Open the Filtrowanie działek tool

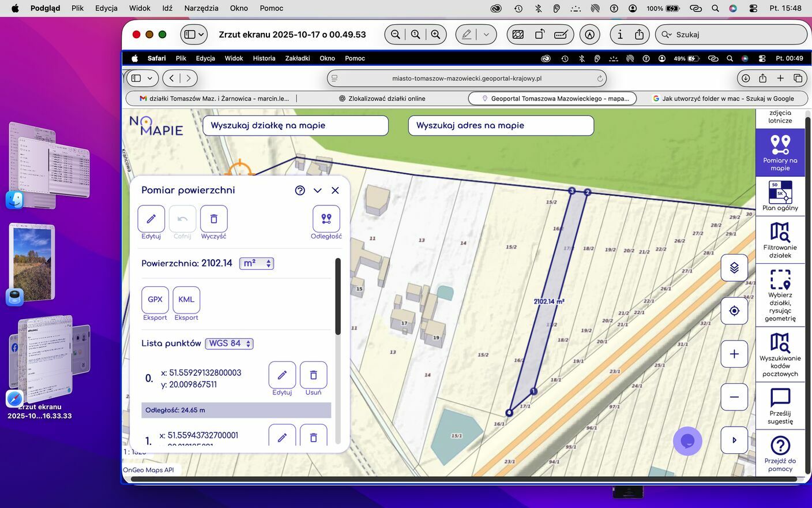click(x=780, y=240)
